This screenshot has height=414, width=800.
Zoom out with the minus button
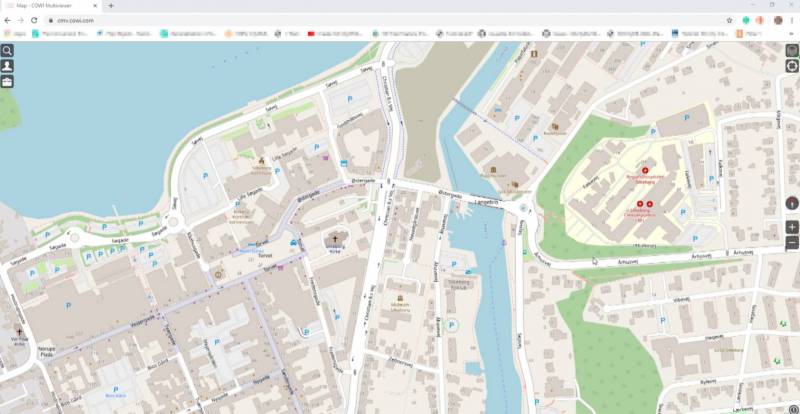tap(792, 243)
